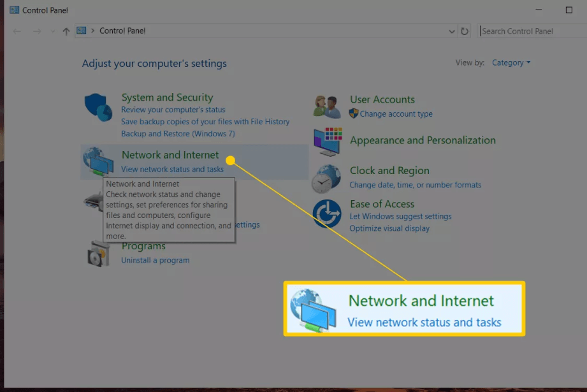The image size is (587, 392).
Task: Click the Ease of Access icon
Action: [x=327, y=214]
